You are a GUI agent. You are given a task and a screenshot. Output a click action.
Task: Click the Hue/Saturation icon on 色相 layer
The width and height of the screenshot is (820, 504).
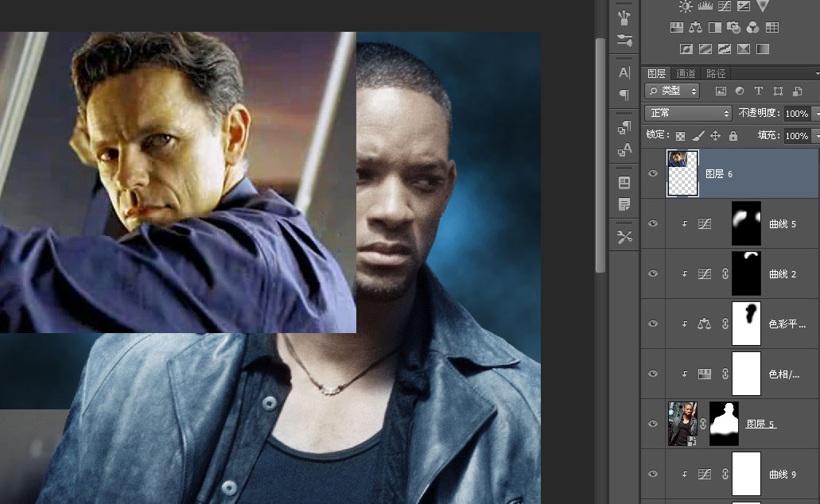[x=705, y=374]
